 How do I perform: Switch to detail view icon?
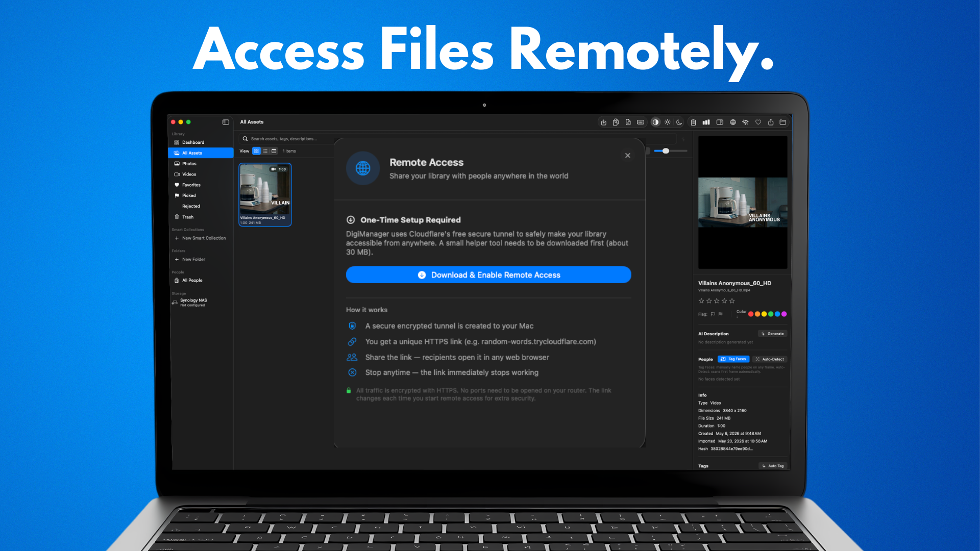(274, 151)
